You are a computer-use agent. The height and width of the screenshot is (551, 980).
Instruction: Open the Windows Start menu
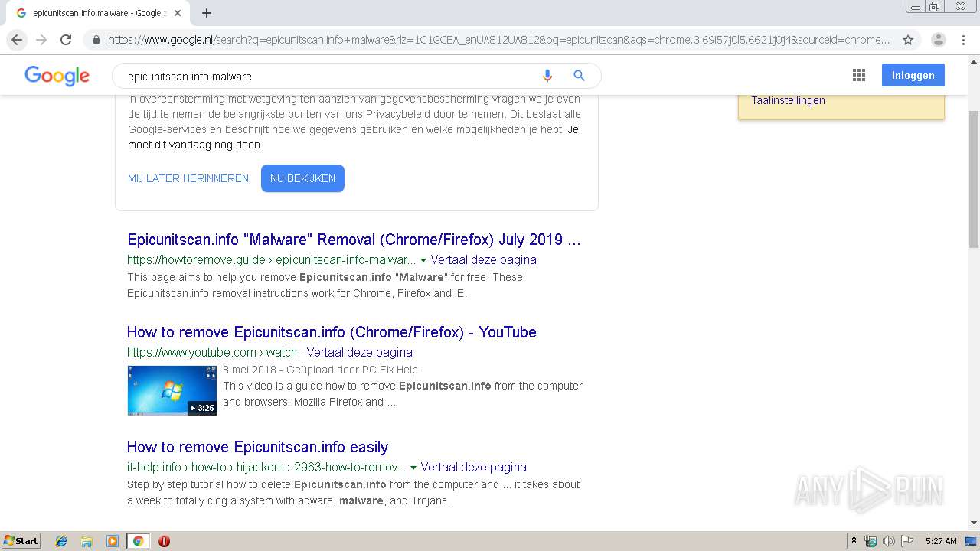[x=21, y=541]
